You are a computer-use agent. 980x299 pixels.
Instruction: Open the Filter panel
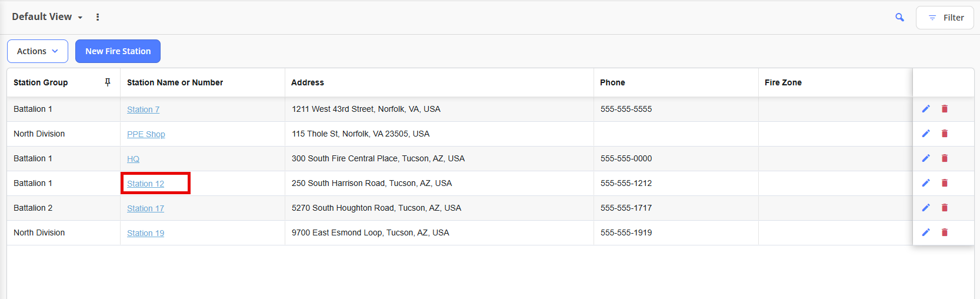point(945,18)
